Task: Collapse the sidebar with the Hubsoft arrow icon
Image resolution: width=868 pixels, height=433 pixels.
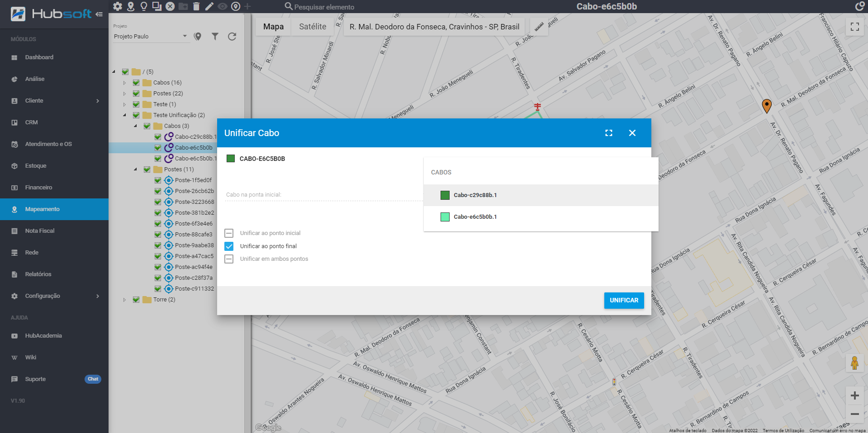Action: [x=99, y=14]
